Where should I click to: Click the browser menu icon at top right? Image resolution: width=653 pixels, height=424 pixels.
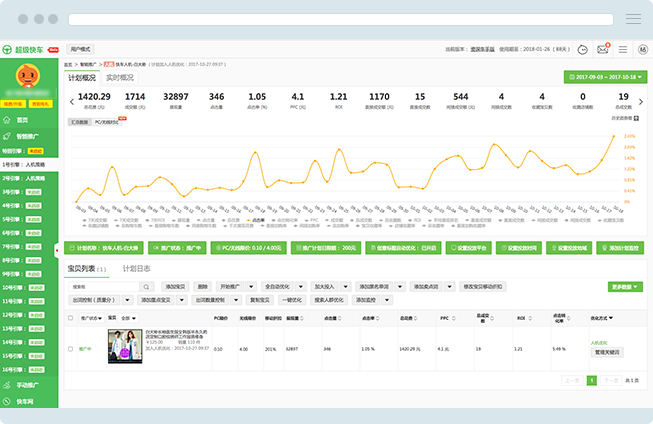(633, 19)
